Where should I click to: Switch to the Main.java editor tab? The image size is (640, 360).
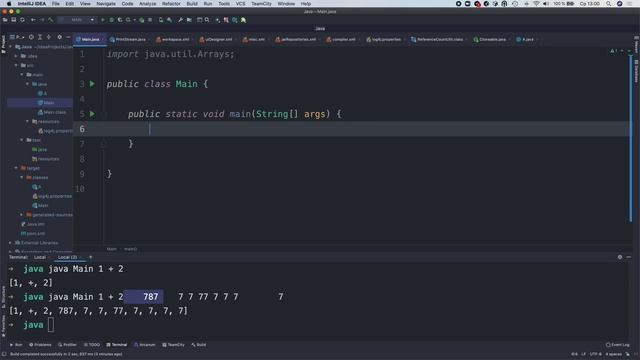[x=90, y=40]
